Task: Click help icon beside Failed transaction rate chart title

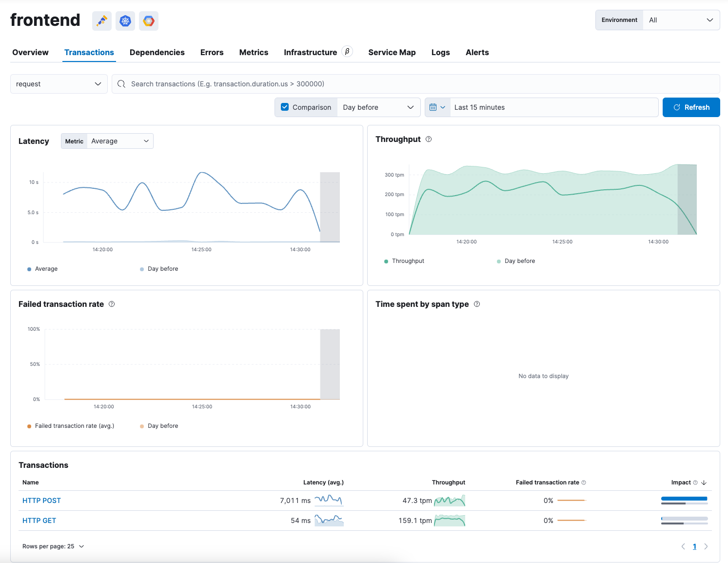Action: (x=112, y=304)
